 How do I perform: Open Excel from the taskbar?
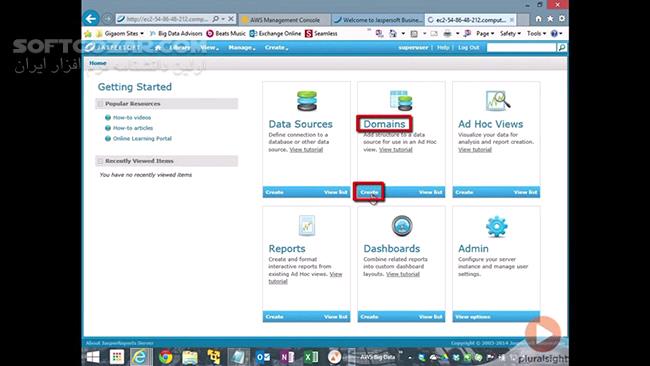coord(311,357)
